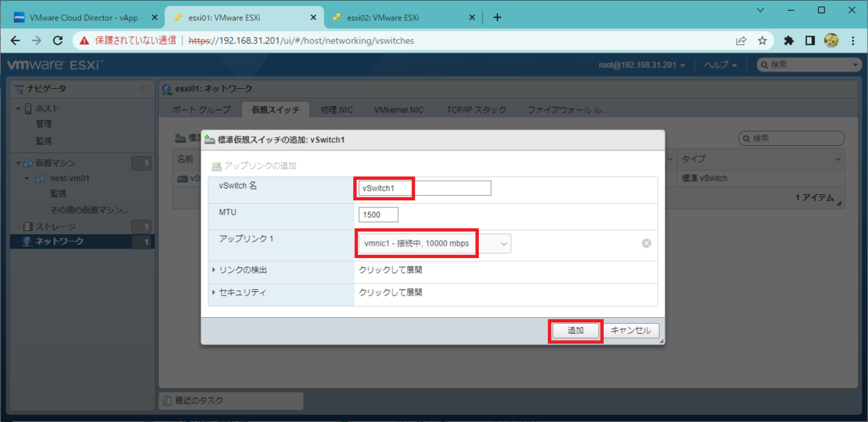Screen dimensions: 868x422
Task: Open a new browser tab
Action: 497,17
